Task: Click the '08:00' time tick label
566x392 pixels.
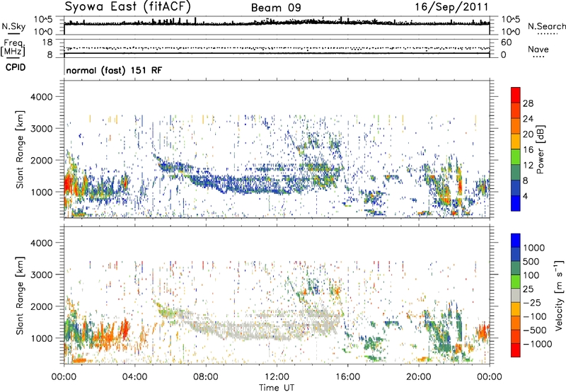Action: pos(206,377)
